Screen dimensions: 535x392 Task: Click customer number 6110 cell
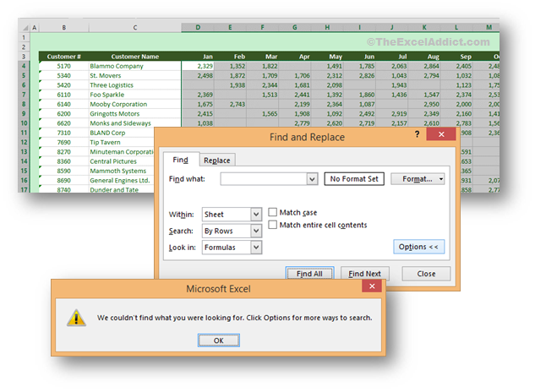tap(63, 95)
